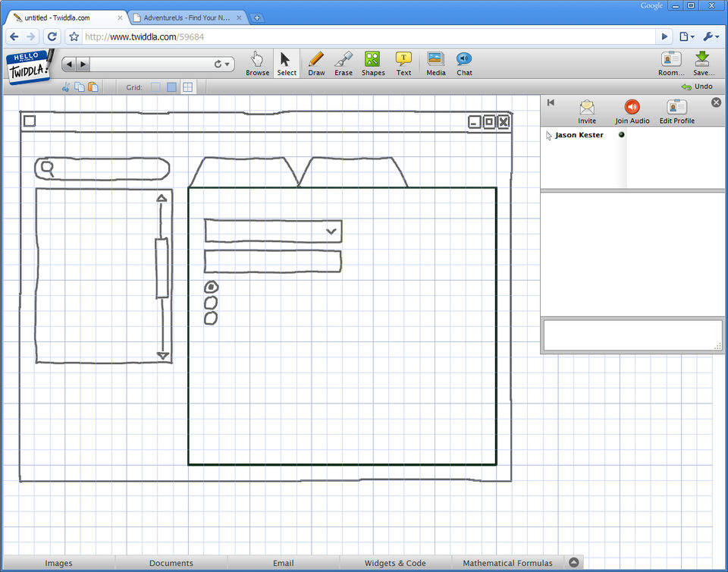This screenshot has height=572, width=728.
Task: Expand the bottom panel arrow
Action: tap(574, 563)
